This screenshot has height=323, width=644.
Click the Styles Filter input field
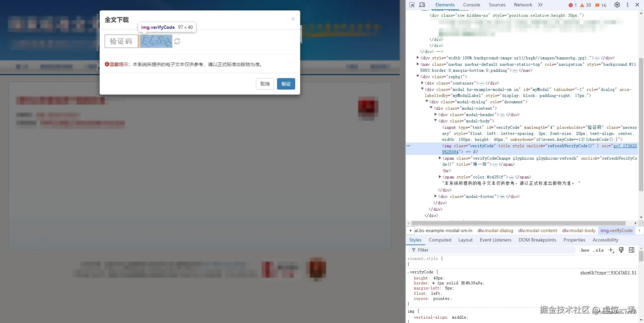pyautogui.click(x=436, y=250)
